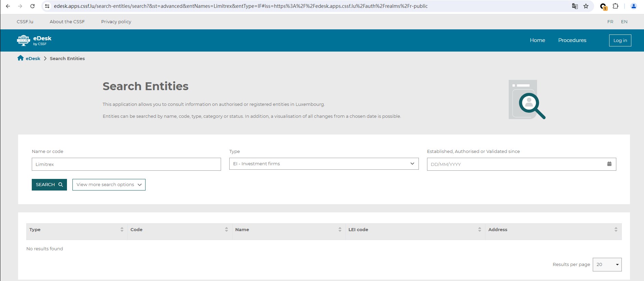Sort results by Address column
The image size is (644, 281).
click(616, 230)
